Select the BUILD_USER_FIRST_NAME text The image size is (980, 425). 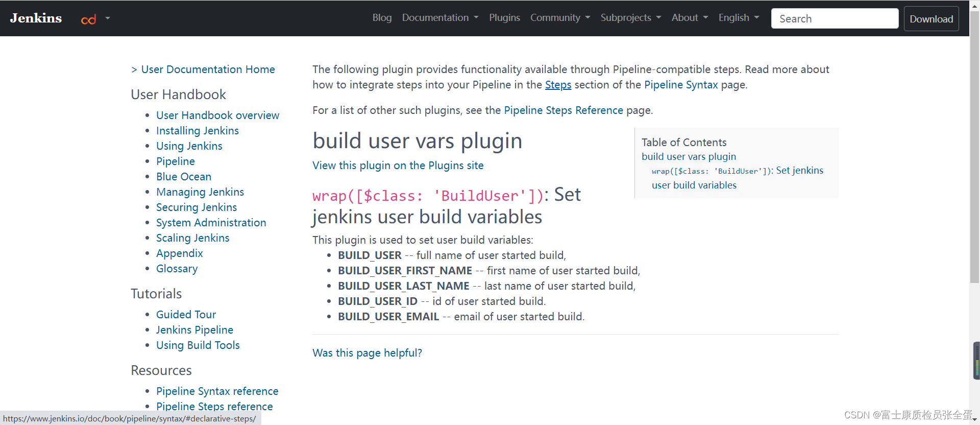pos(405,271)
